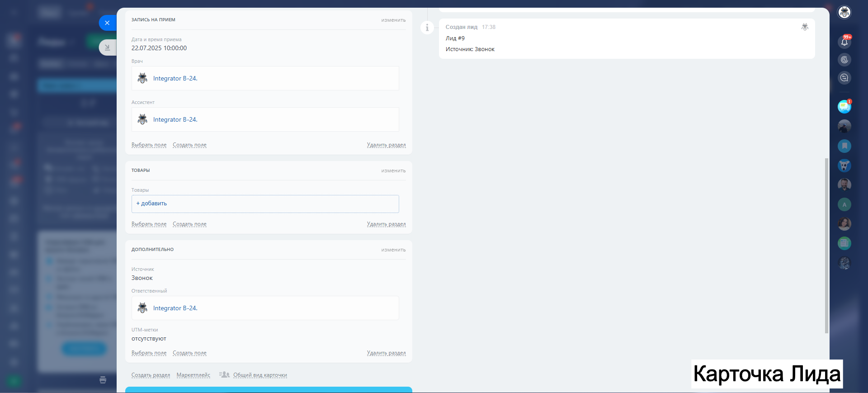Click Источник: Звонок in the timeline entry

470,49
